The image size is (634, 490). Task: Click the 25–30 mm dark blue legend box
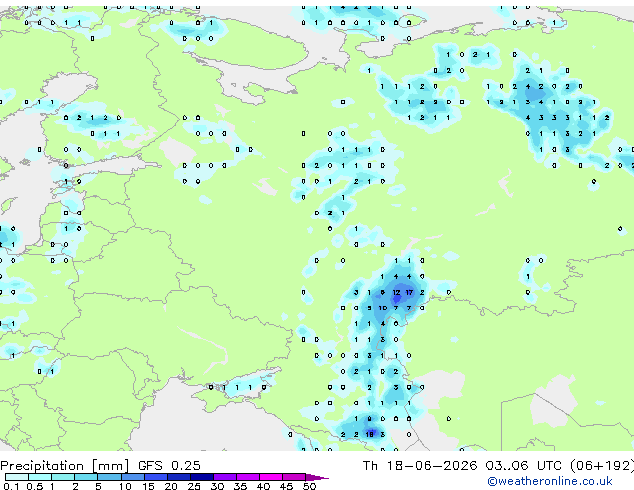202,477
